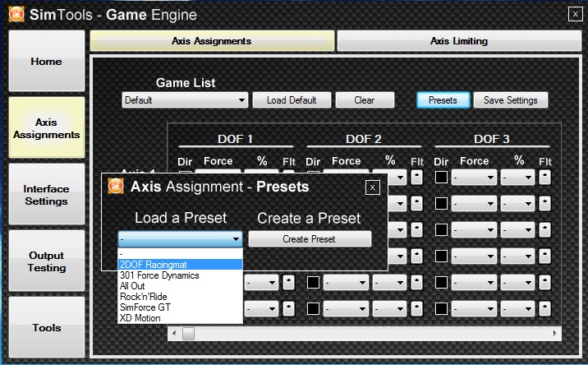Click the SimTools logo icon in title bar
588x365 pixels.
(16, 14)
